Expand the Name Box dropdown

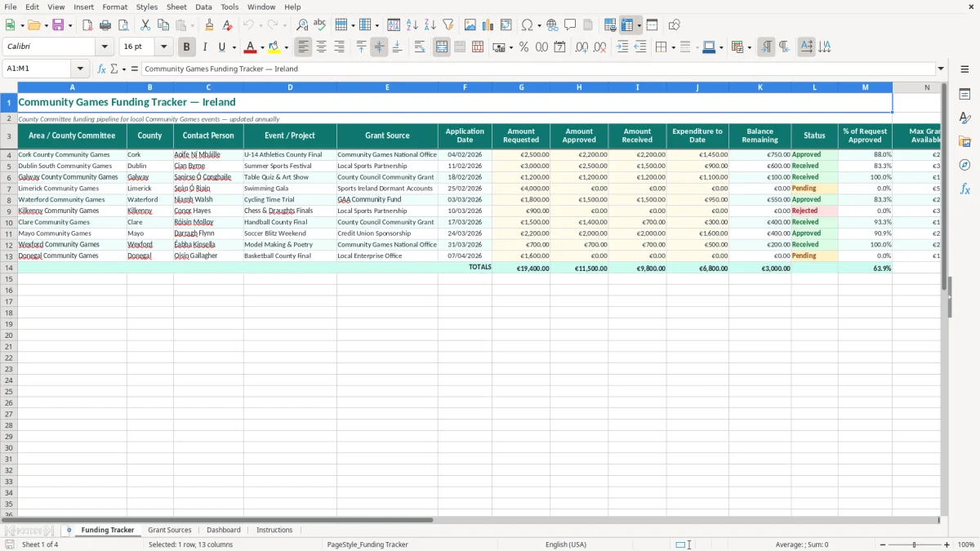coord(78,69)
